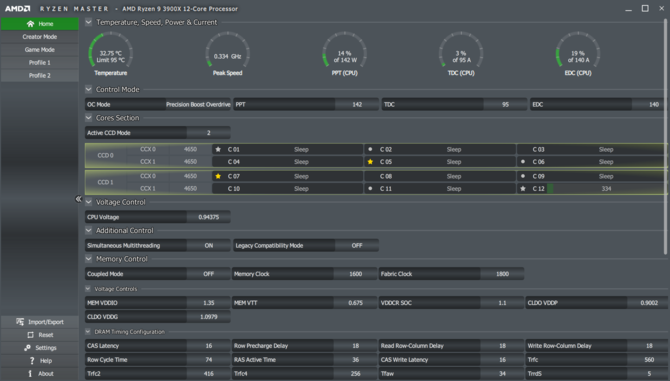Click PPT value 142 field
Image resolution: width=670 pixels, height=381 pixels.
pos(357,104)
